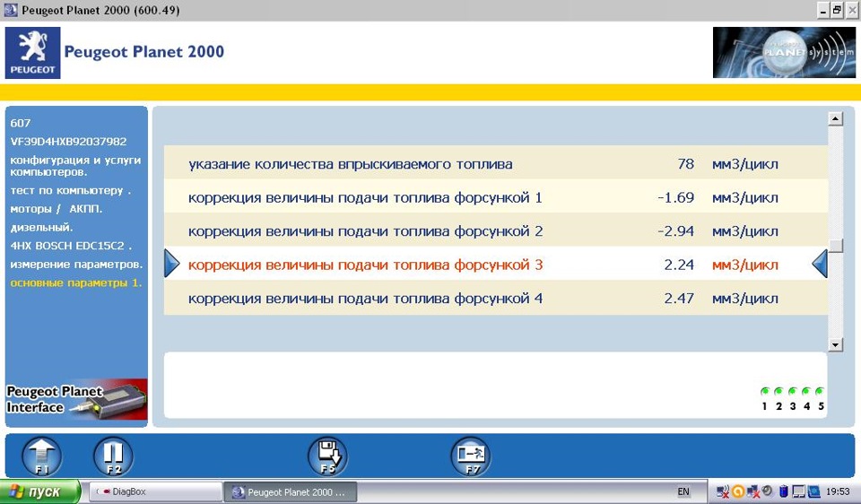Viewport: 861px width, 504px height.
Task: Click the F5 save-to-disk icon
Action: pos(328,456)
